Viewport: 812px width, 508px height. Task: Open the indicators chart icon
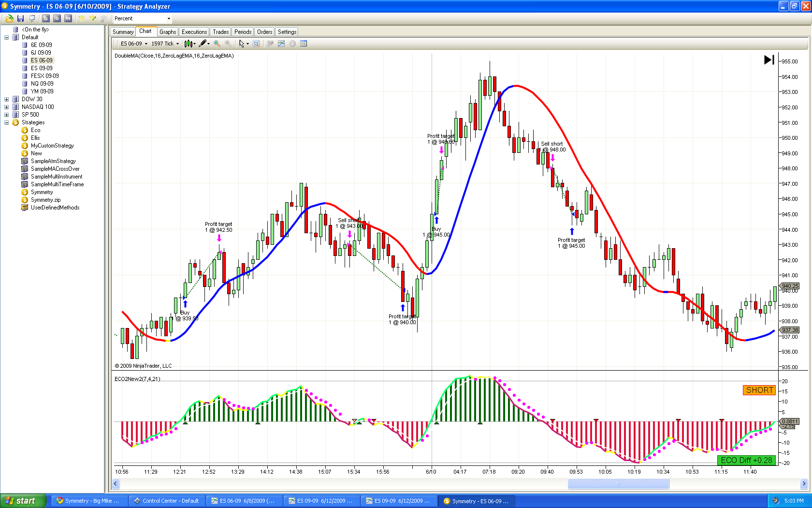click(x=281, y=44)
